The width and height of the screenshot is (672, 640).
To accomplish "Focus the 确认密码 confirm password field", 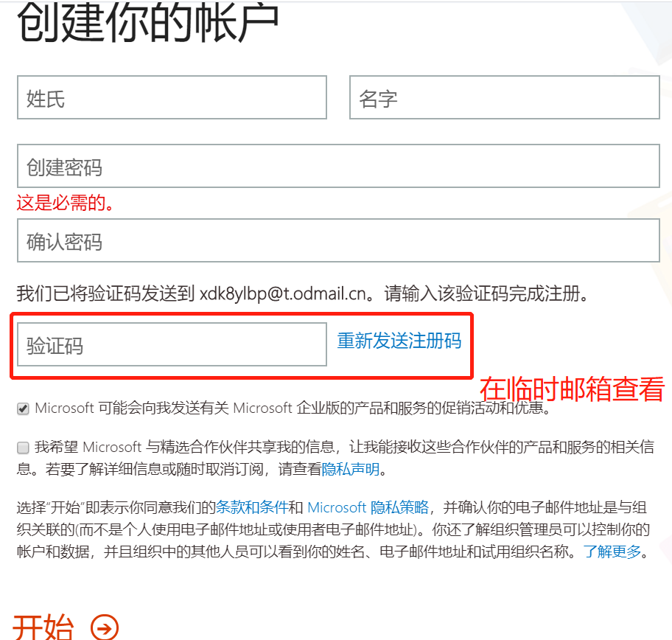I will [x=338, y=240].
